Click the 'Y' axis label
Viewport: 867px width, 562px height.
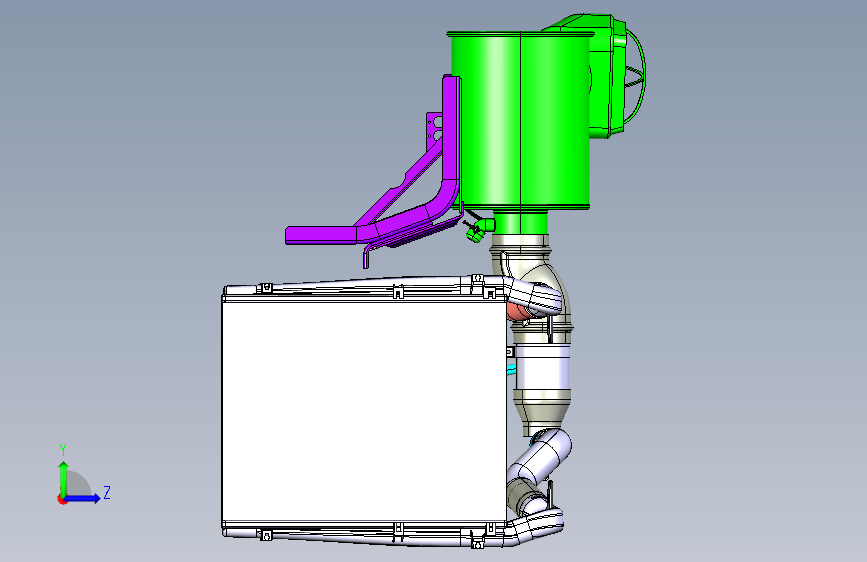[x=63, y=450]
